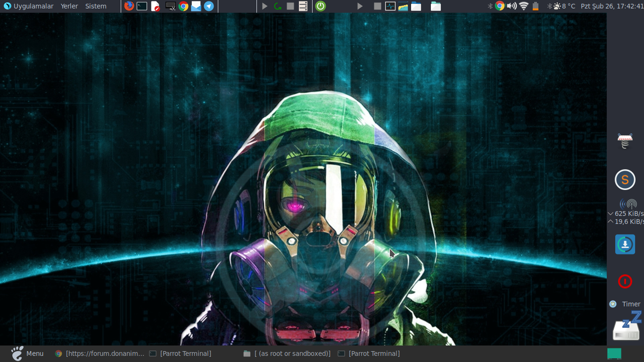Open the blue download manager icon
This screenshot has height=362, width=644.
tap(625, 244)
